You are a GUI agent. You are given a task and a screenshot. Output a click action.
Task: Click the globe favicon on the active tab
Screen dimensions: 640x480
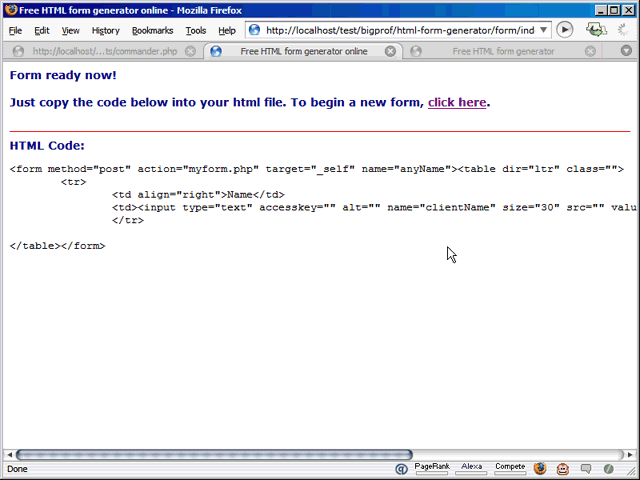[x=216, y=51]
